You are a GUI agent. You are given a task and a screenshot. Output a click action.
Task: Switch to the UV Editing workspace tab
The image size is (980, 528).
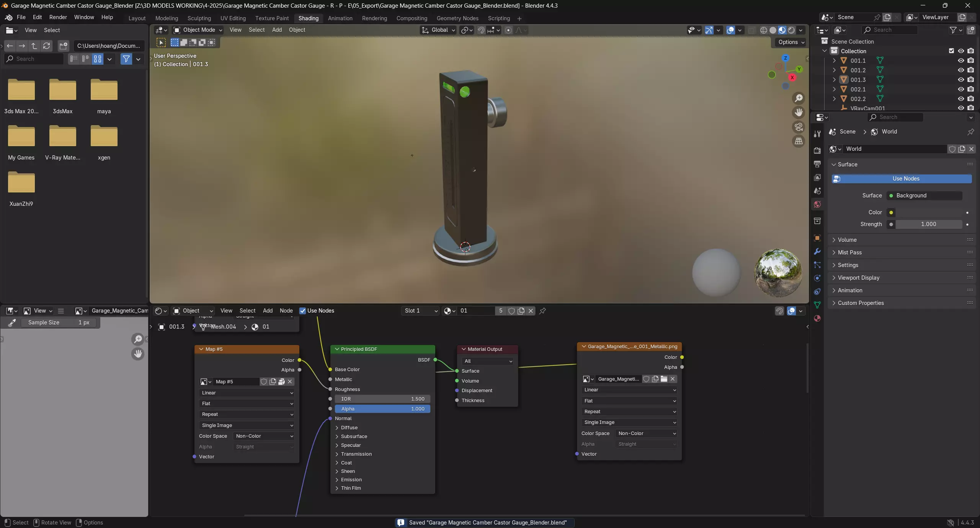pos(233,18)
